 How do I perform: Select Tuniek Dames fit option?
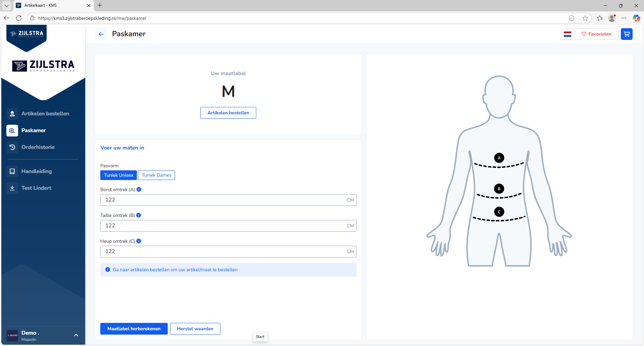point(156,175)
